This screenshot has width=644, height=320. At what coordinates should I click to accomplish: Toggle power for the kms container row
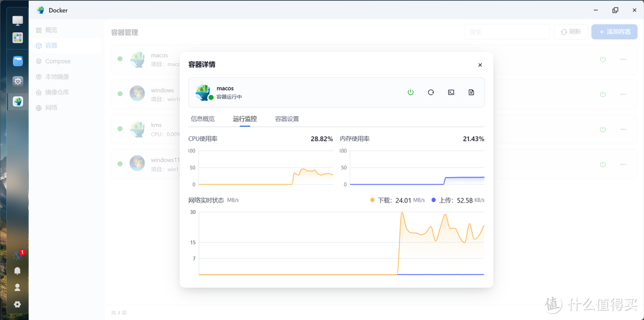click(602, 129)
